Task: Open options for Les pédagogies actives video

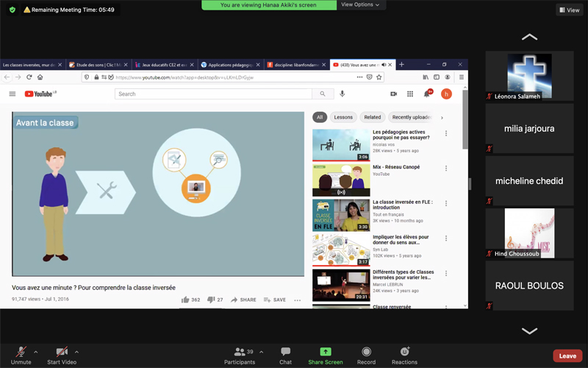Action: (x=446, y=133)
